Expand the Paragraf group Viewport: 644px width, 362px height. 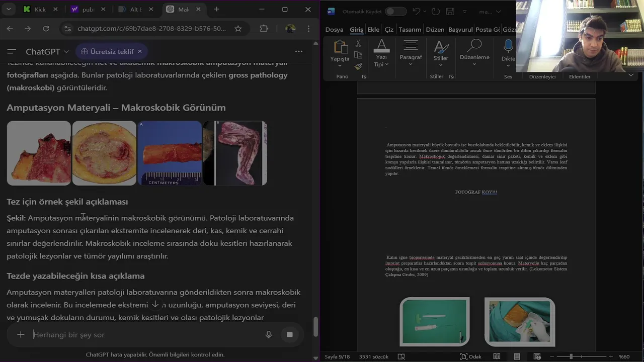tap(411, 52)
